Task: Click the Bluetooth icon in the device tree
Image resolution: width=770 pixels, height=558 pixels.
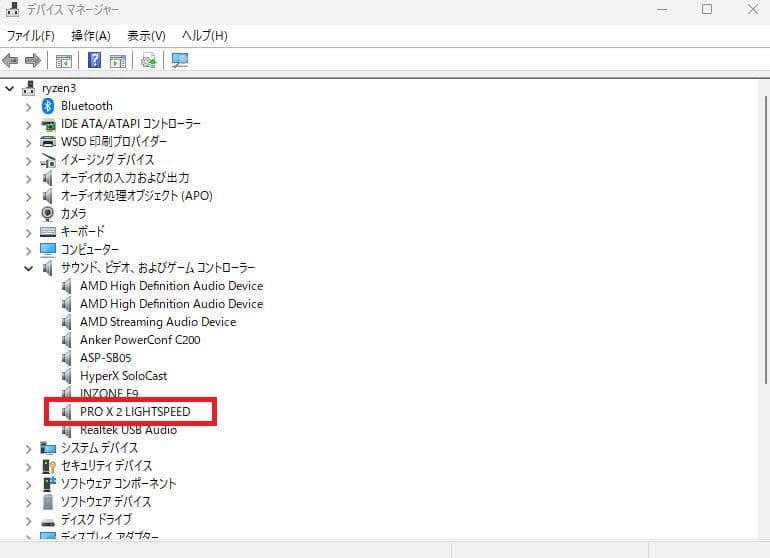Action: [x=48, y=106]
